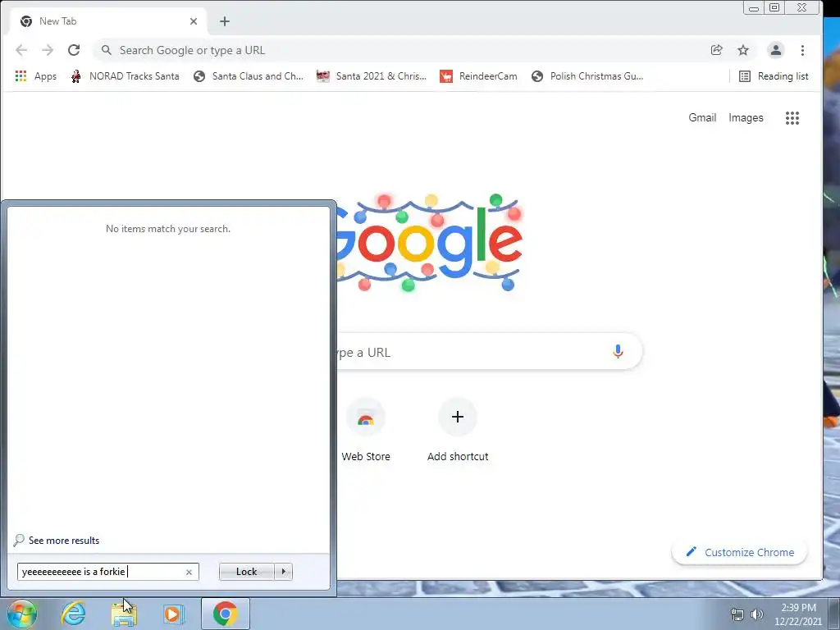Open the Chrome three-dot menu
This screenshot has height=630, width=840.
(802, 50)
